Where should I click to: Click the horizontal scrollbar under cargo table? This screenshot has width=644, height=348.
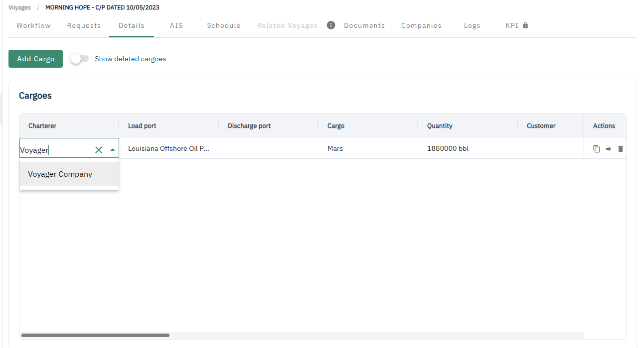pyautogui.click(x=95, y=335)
